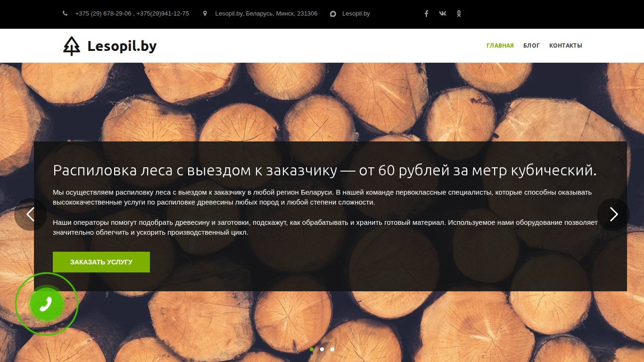Select the second slider dot
644x362 pixels.
[322, 349]
